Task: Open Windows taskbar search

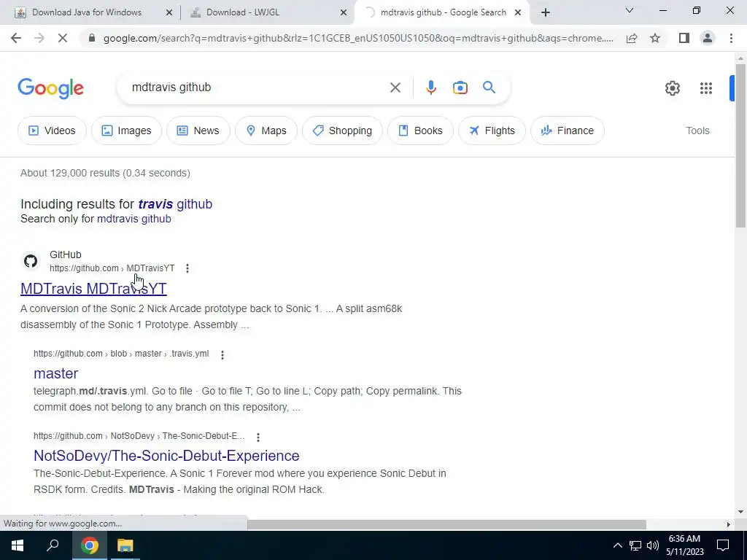Action: pos(53,545)
